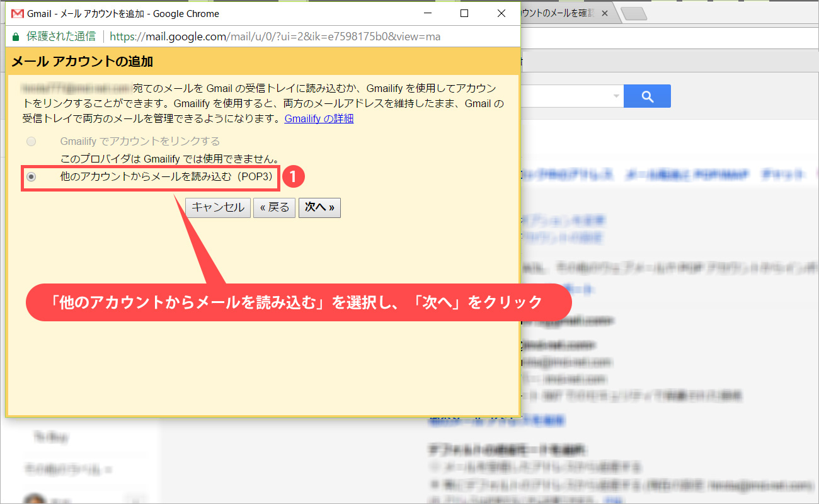Minimize the Add mail account popup window
Image resolution: width=819 pixels, height=504 pixels.
point(427,13)
